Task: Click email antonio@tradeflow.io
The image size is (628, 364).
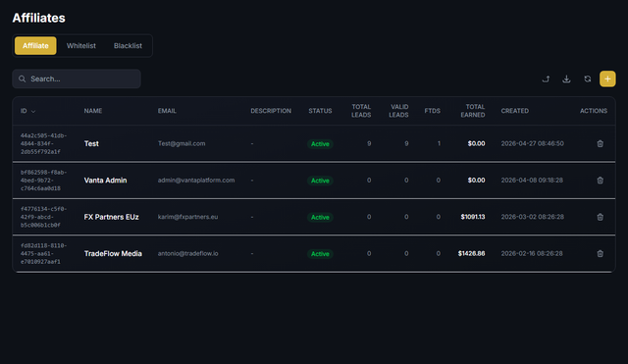Action: point(187,253)
